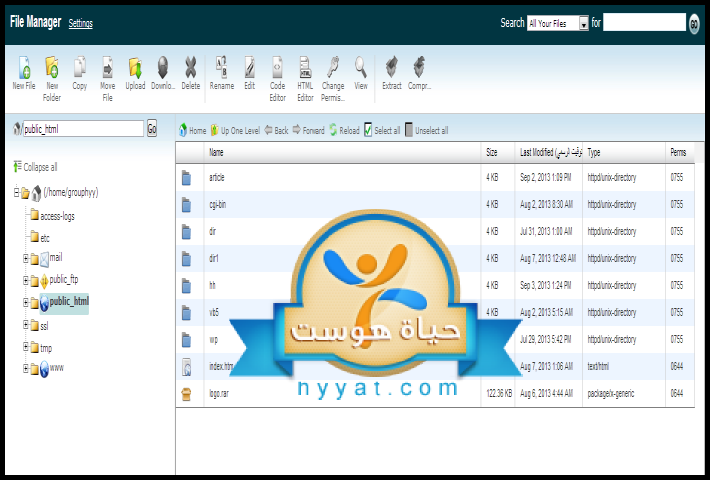Navigate Forward in file list
The image size is (710, 480).
pyautogui.click(x=309, y=130)
